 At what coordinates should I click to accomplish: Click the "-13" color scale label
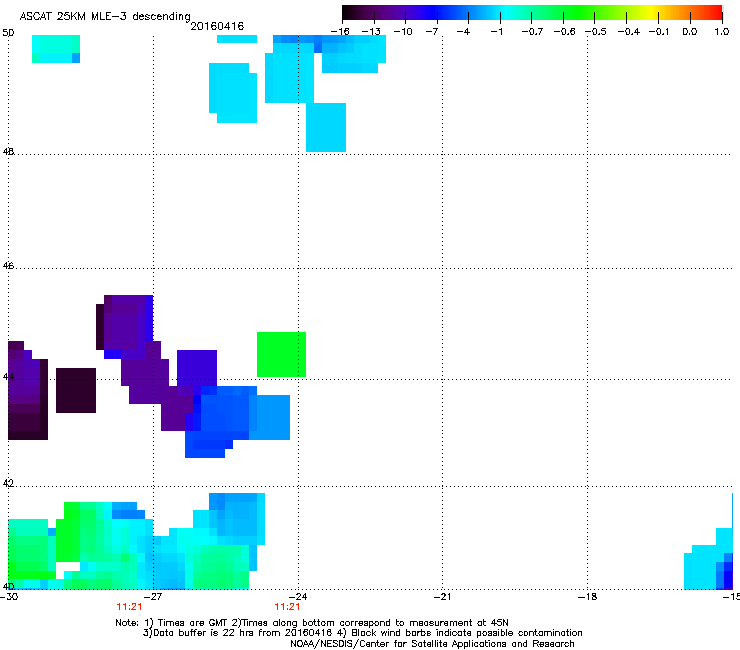371,32
